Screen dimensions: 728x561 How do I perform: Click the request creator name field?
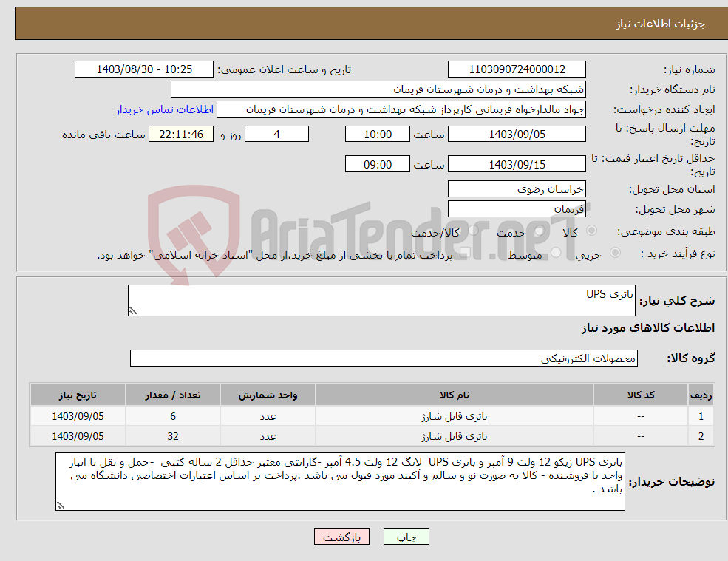(401, 109)
